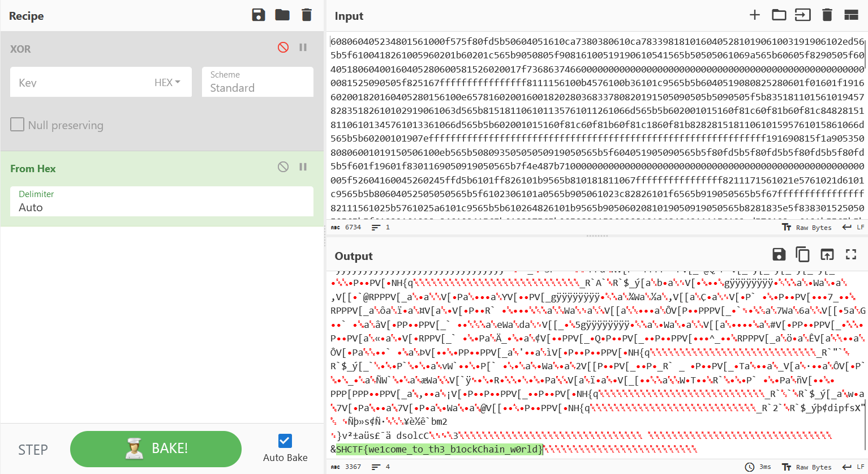Open the Delimiter dropdown set to Auto

click(162, 201)
